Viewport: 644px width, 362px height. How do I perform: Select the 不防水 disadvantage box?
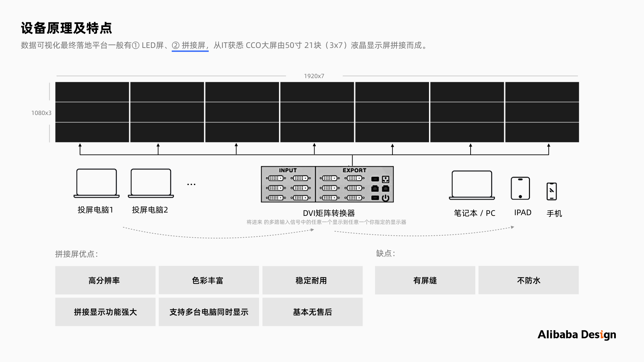528,280
